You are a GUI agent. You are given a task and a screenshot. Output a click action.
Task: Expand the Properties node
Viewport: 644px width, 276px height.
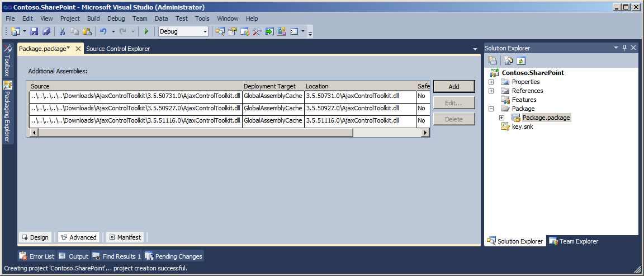(491, 82)
